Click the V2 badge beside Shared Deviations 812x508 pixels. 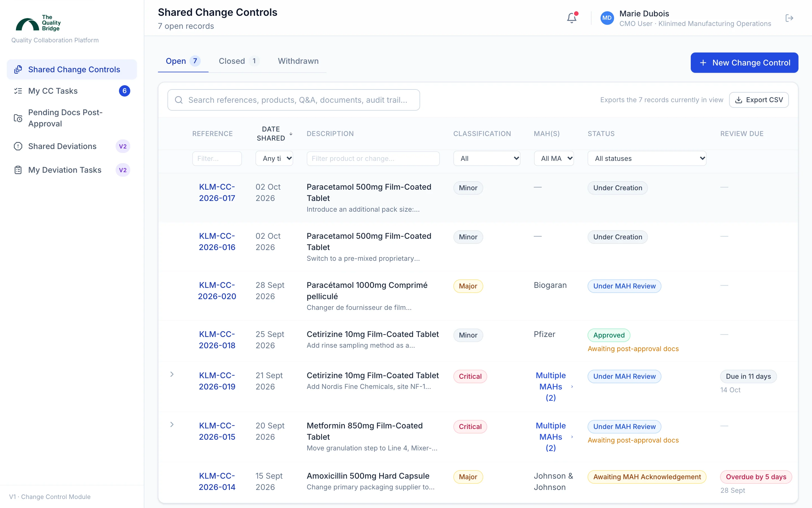tap(123, 146)
